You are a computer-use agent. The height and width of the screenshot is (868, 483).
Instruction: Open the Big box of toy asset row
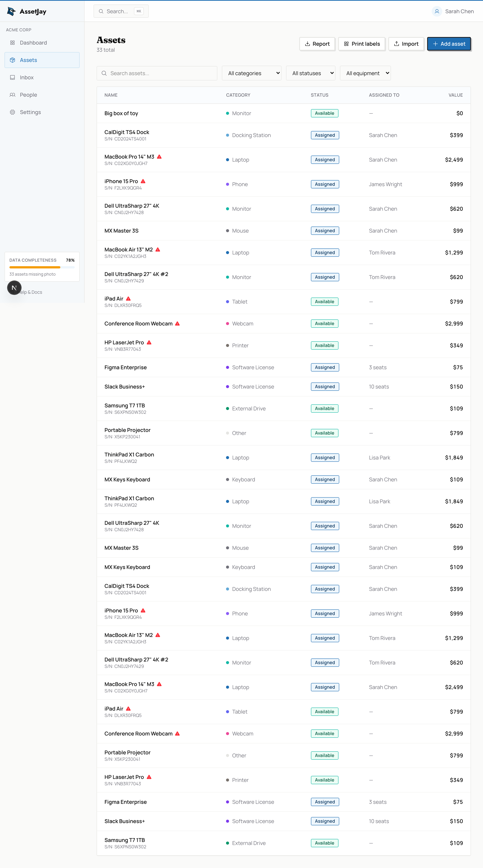(121, 113)
